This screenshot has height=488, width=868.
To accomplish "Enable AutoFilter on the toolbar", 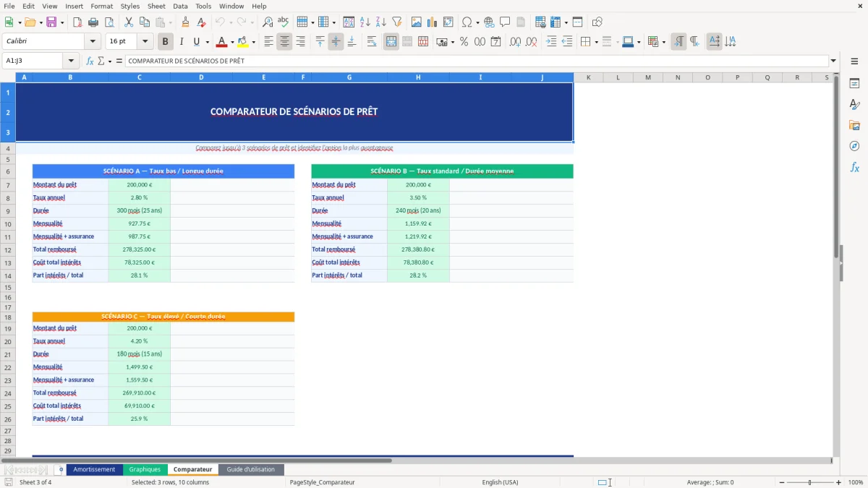I will pos(396,22).
